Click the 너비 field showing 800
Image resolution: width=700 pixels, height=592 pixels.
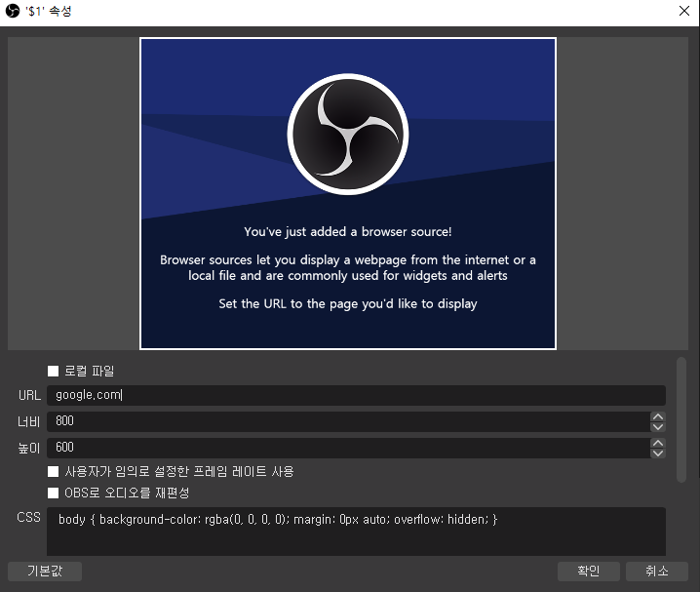click(x=348, y=421)
